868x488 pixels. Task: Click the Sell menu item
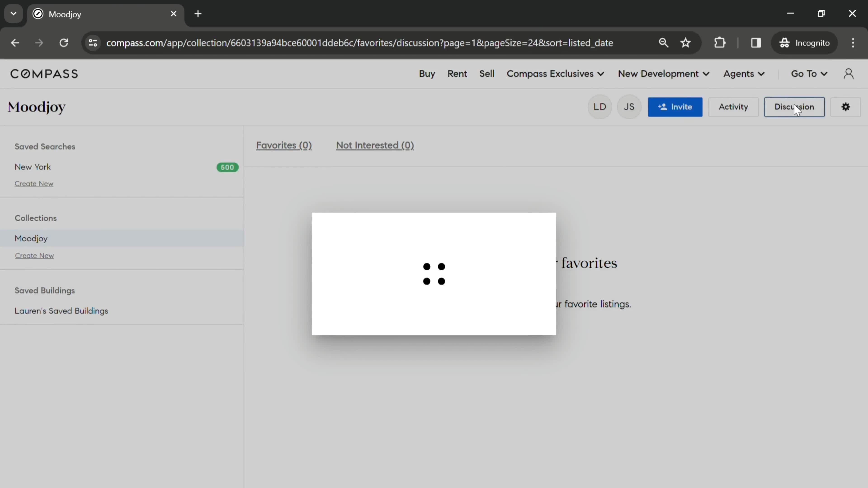[x=486, y=73]
